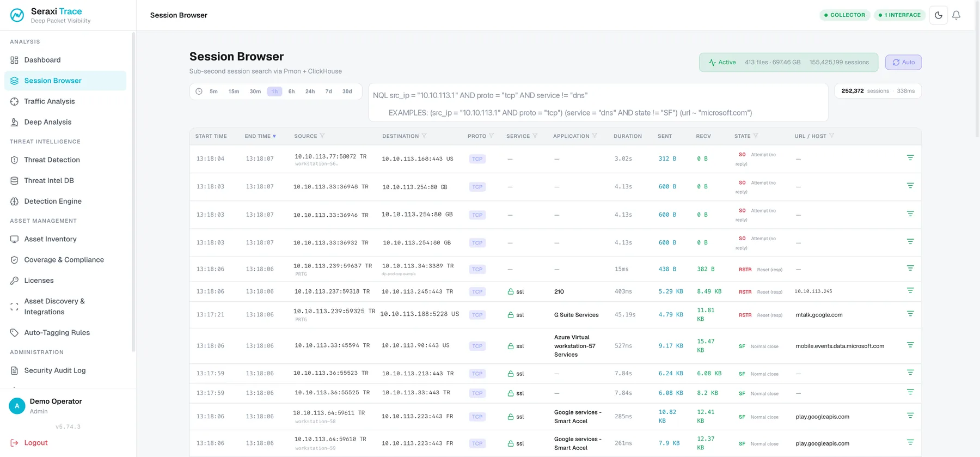Click the ssl lock icon in mtalk.google.com row

coord(511,315)
